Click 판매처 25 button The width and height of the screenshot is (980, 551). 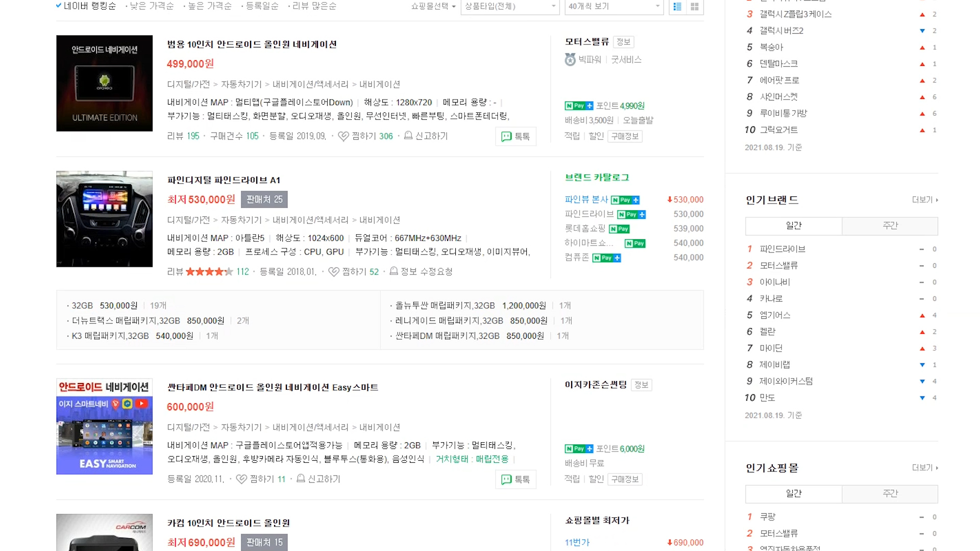click(264, 199)
